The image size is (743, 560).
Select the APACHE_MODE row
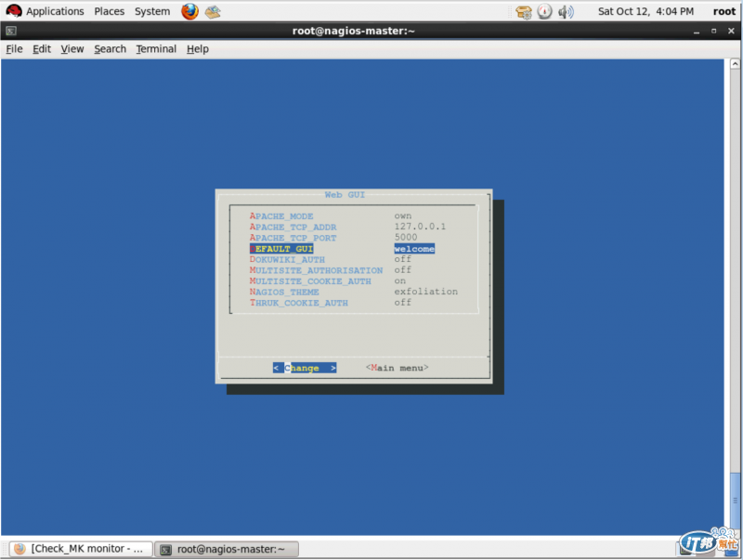354,216
